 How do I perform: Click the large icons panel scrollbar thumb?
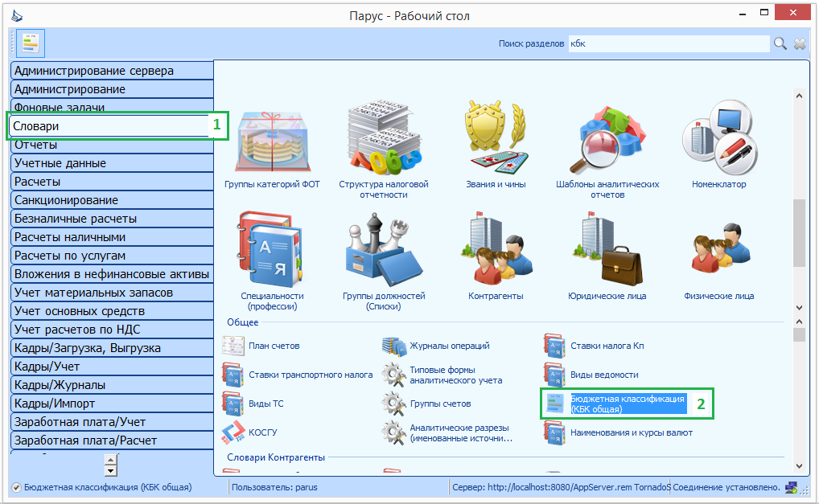[x=799, y=232]
